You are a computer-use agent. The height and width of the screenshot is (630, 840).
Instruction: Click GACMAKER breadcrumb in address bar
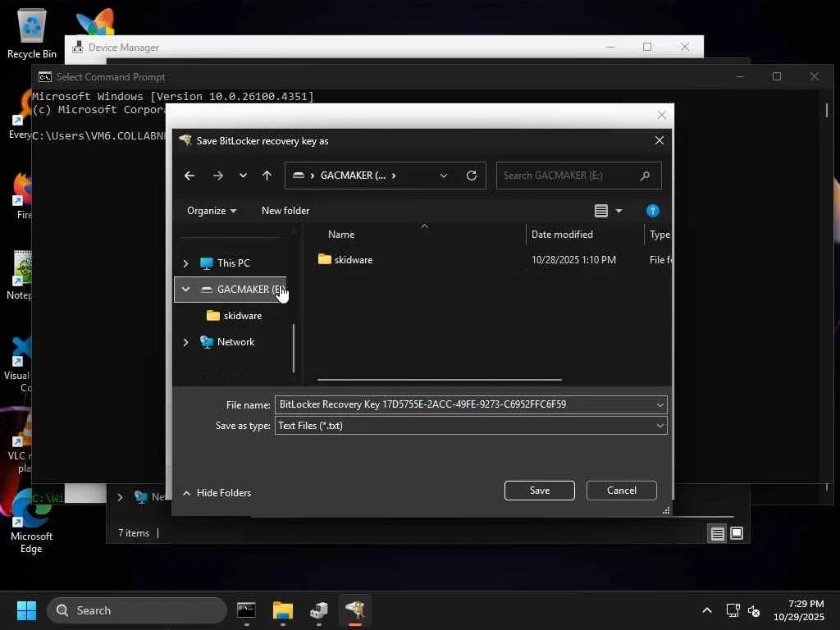[353, 176]
